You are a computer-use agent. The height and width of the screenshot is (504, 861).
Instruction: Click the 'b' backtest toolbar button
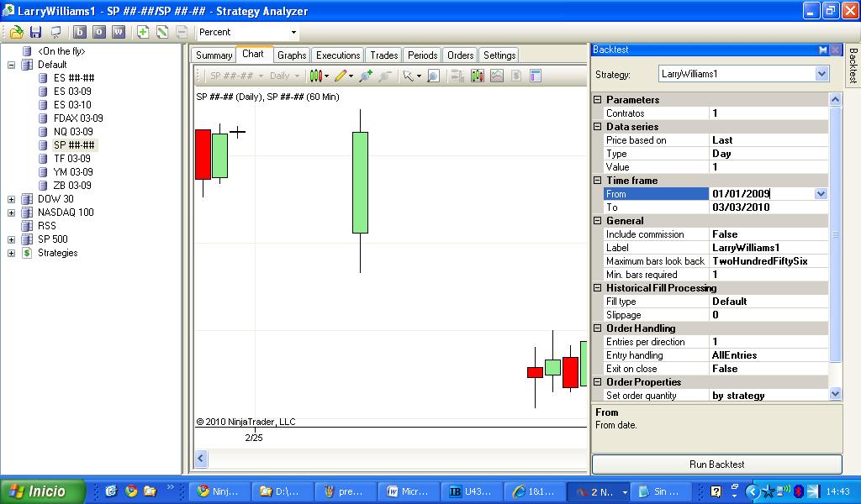pos(80,32)
